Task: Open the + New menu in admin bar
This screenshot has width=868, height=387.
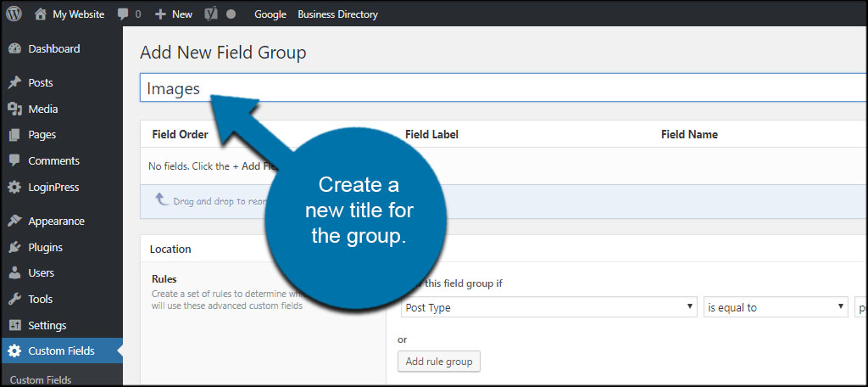Action: (174, 14)
